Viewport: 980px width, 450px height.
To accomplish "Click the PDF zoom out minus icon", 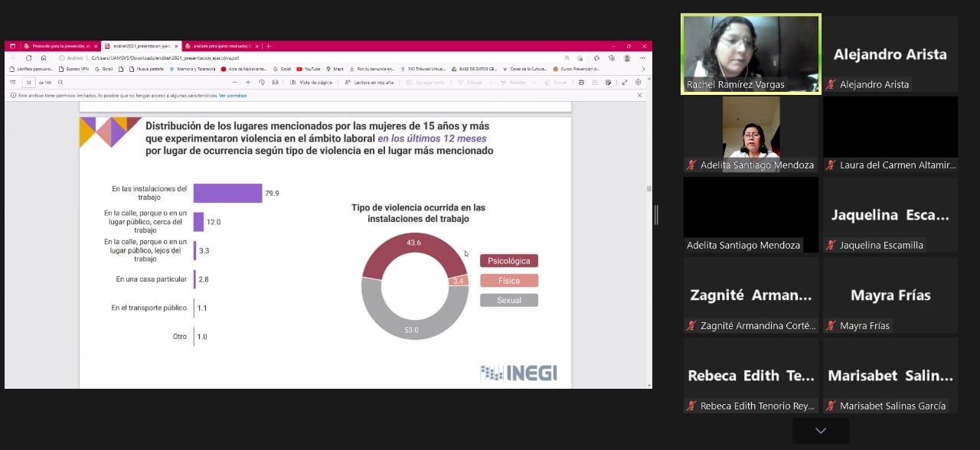I will (x=234, y=82).
